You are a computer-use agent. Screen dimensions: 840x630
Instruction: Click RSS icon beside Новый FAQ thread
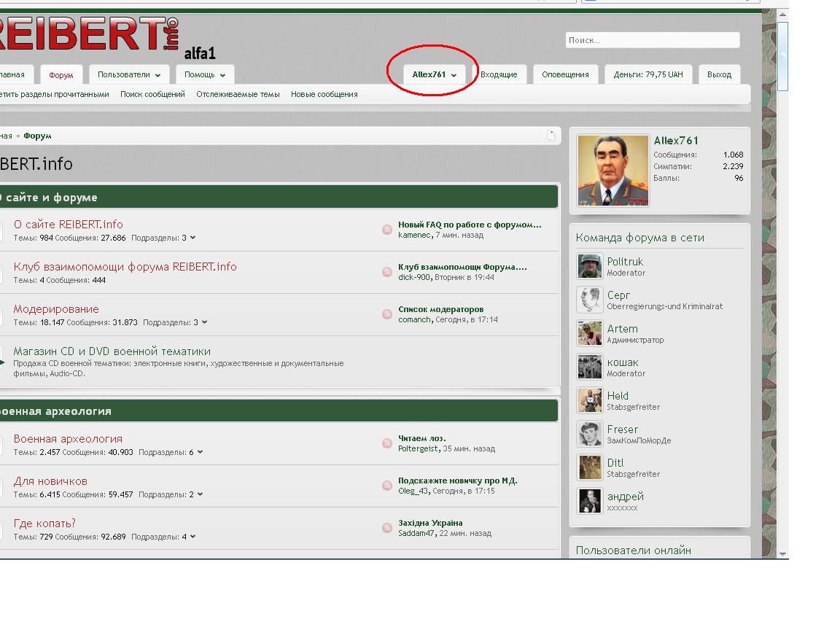387,230
